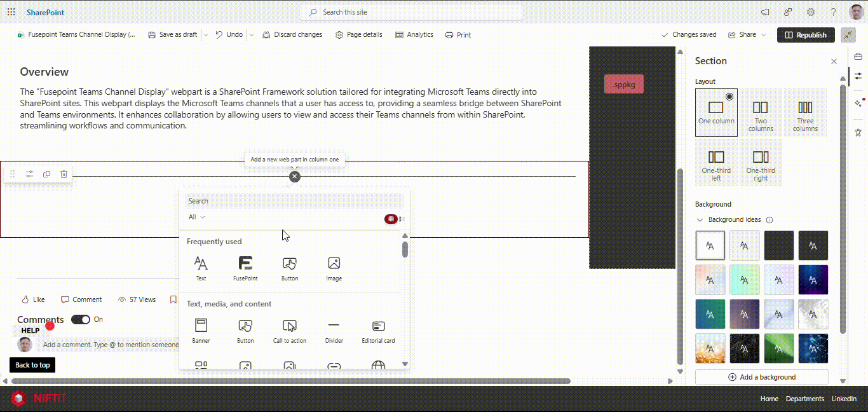Screen dimensions: 868x412
Task: Open the All category filter dropdown
Action: click(x=197, y=217)
